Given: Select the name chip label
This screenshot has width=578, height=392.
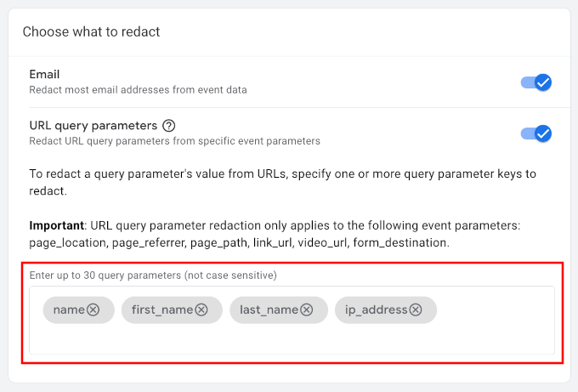Looking at the screenshot, I should pyautogui.click(x=68, y=310).
